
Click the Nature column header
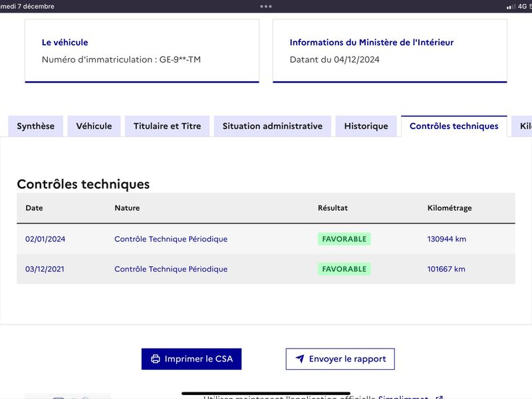click(127, 208)
